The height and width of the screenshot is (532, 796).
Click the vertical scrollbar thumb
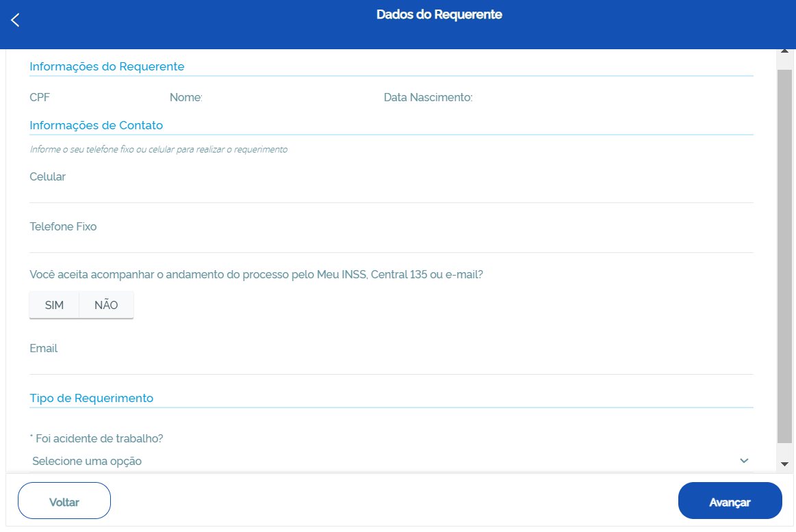(784, 253)
